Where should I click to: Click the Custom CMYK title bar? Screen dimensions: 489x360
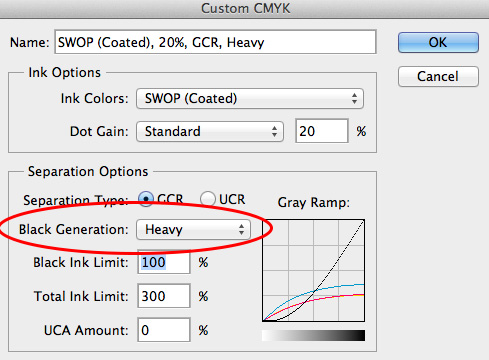click(244, 9)
